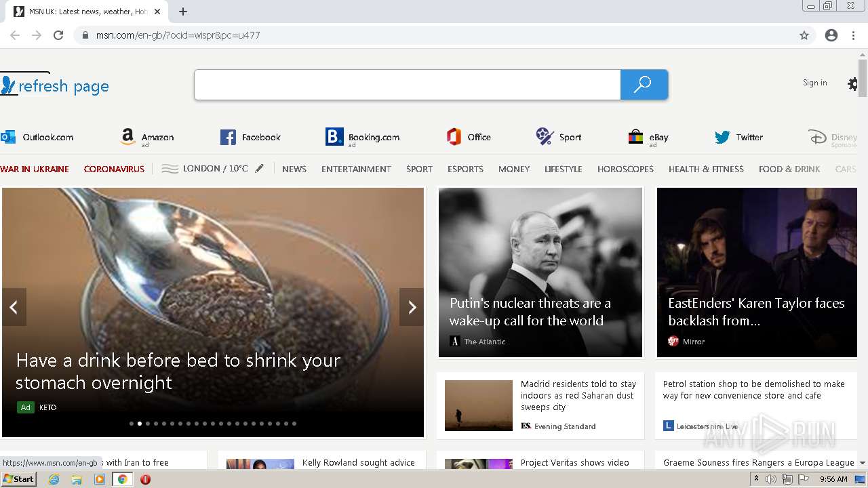Open File Explorer from the taskbar
Viewport: 868px width, 488px height.
click(77, 479)
